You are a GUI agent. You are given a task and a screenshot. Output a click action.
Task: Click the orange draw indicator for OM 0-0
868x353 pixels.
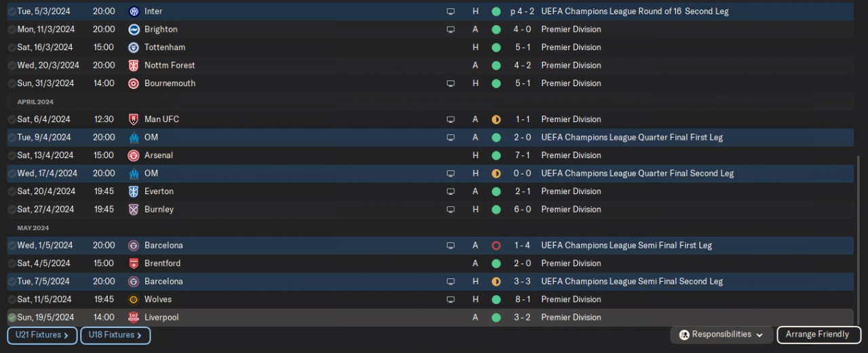click(496, 174)
